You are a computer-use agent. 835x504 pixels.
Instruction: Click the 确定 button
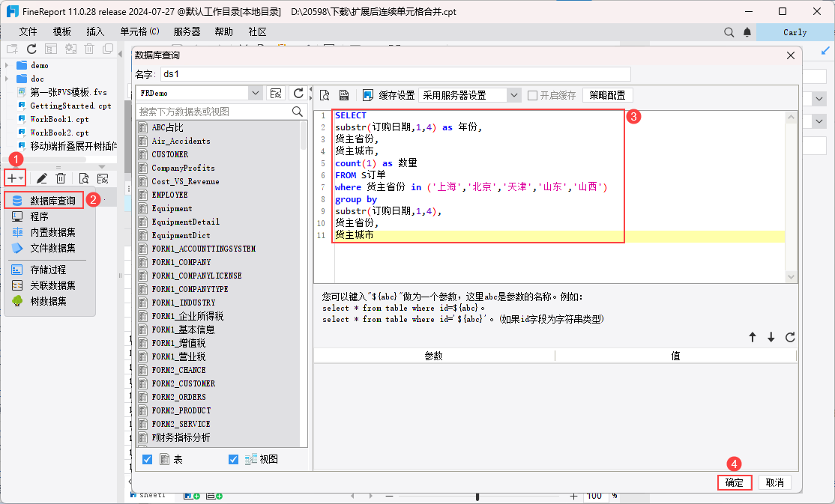735,482
